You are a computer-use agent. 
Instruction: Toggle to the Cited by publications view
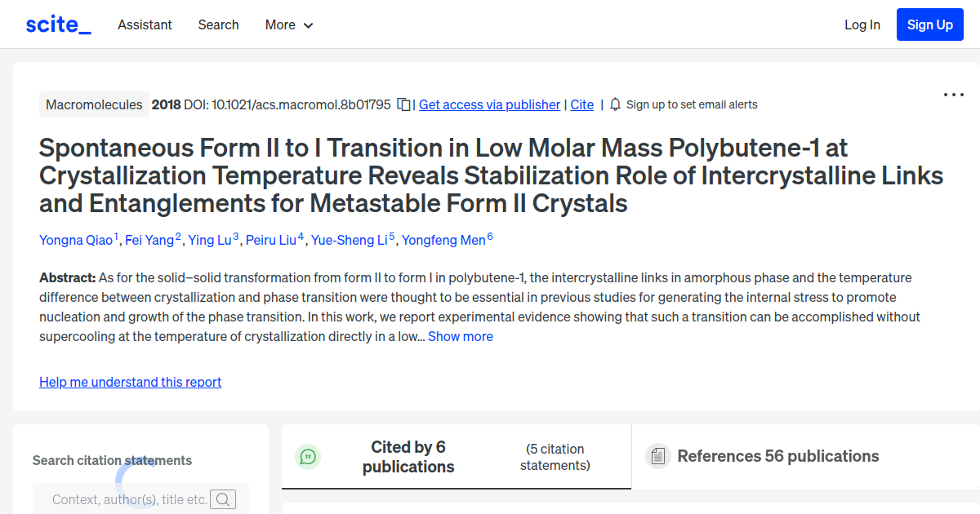(x=408, y=457)
